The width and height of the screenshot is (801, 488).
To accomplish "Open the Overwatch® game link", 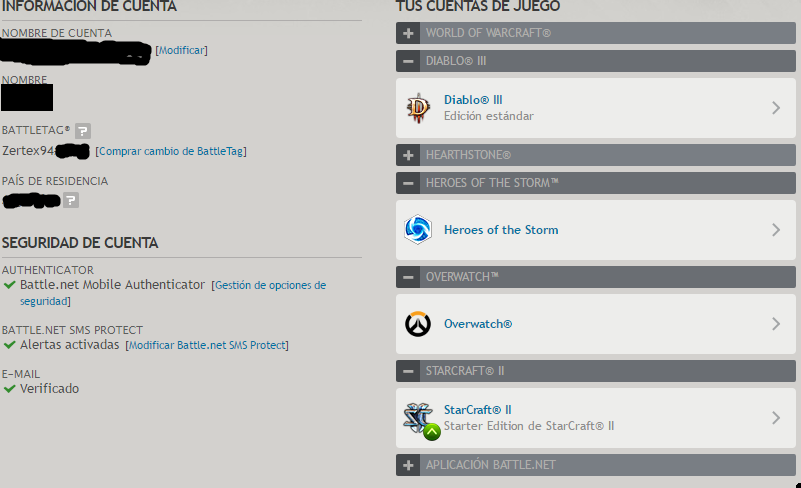I will coord(478,324).
